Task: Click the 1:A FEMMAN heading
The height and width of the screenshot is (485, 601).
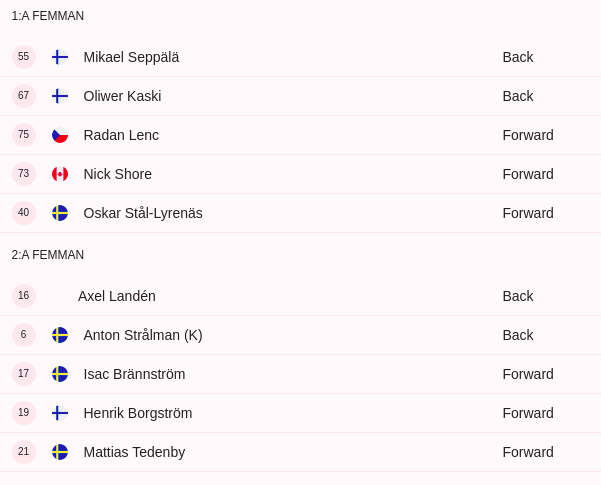Action: click(x=48, y=16)
